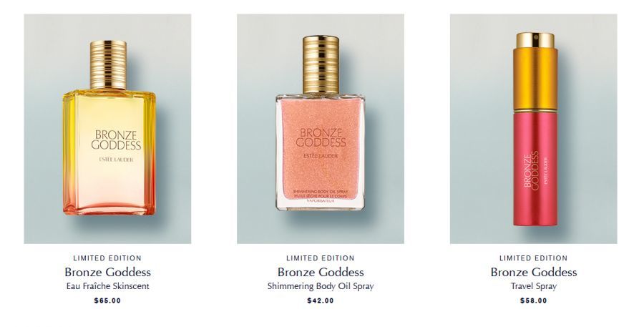Viewport: 644px width, 327px height.
Task: Open the Eau Fraîche Skinscent product image
Action: click(x=107, y=129)
